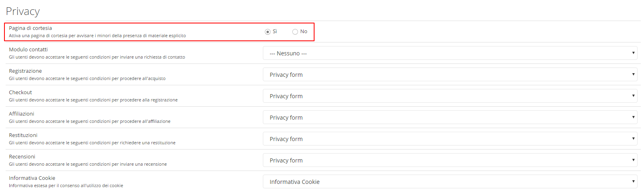Expand the Affiliazioni Privacy form dropdown
The height and width of the screenshot is (194, 644).
[x=450, y=117]
